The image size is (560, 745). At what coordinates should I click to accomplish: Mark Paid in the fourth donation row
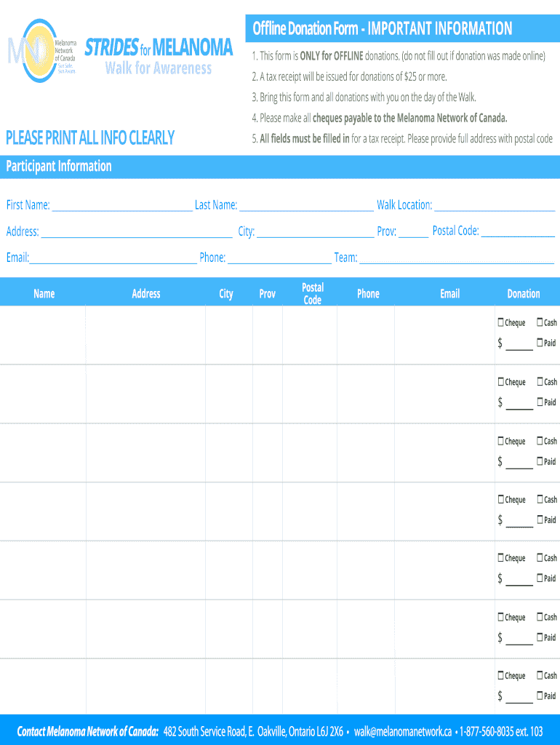[540, 519]
